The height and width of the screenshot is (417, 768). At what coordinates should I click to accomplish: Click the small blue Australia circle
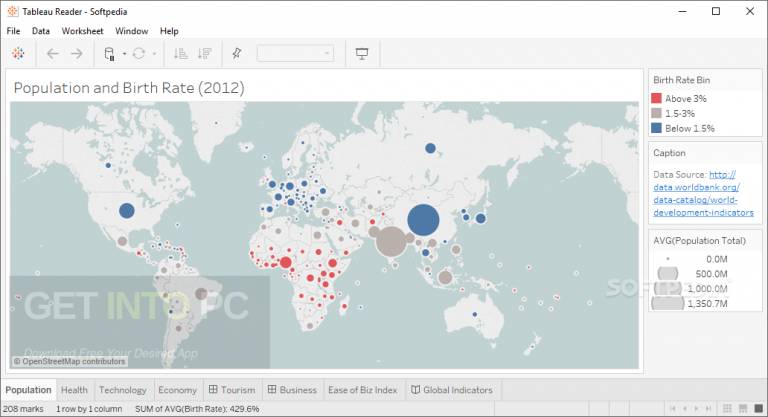tap(474, 314)
